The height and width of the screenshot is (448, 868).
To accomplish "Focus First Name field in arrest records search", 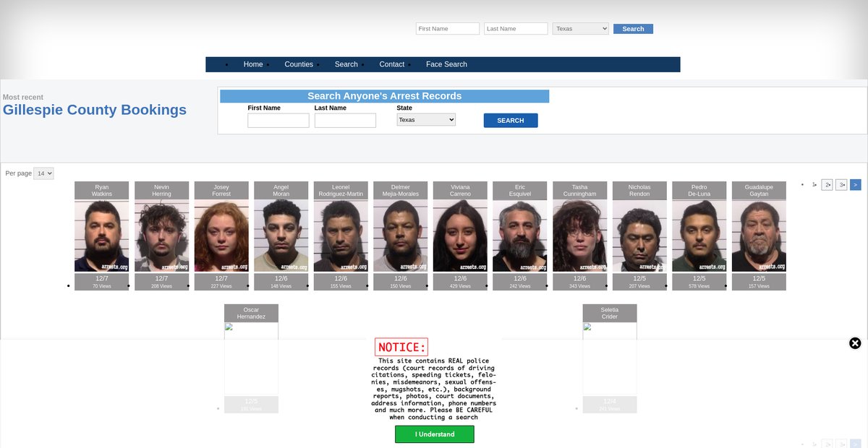I will (278, 121).
